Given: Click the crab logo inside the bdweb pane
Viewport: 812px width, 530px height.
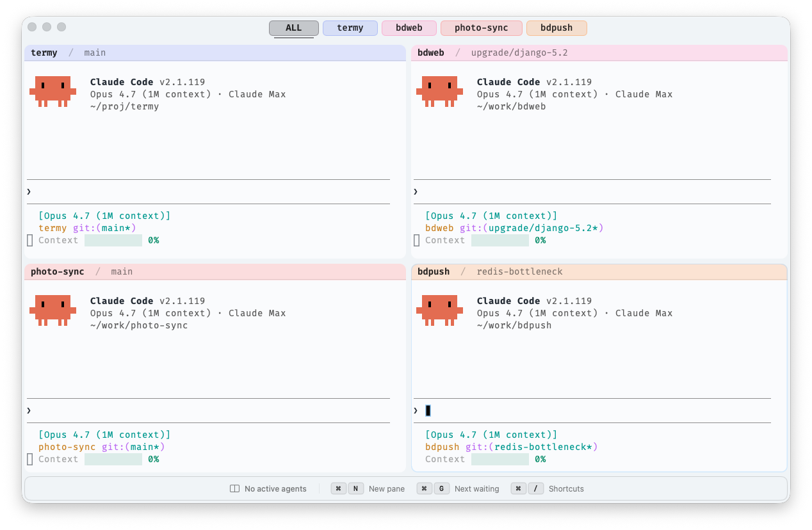Looking at the screenshot, I should (439, 92).
